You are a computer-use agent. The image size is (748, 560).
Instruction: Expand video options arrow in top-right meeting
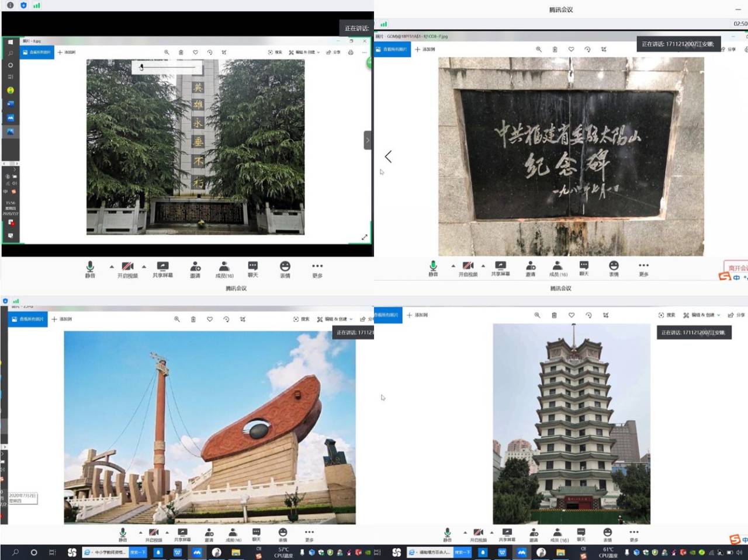tap(483, 266)
